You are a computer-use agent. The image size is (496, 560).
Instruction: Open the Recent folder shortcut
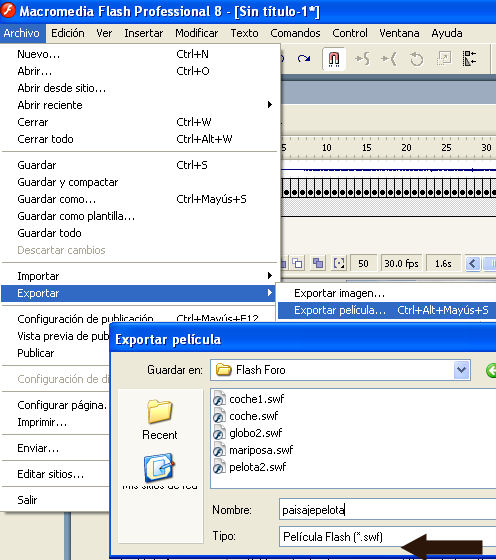tap(159, 420)
